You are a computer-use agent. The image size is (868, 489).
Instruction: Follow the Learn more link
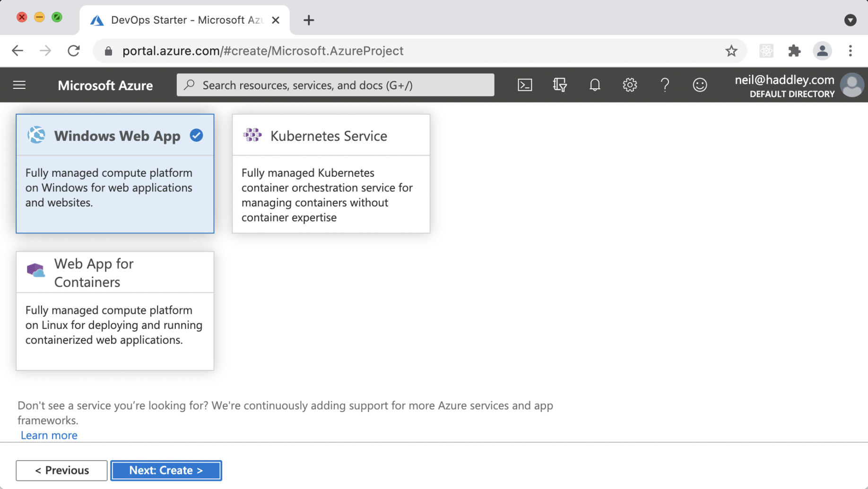coord(49,435)
